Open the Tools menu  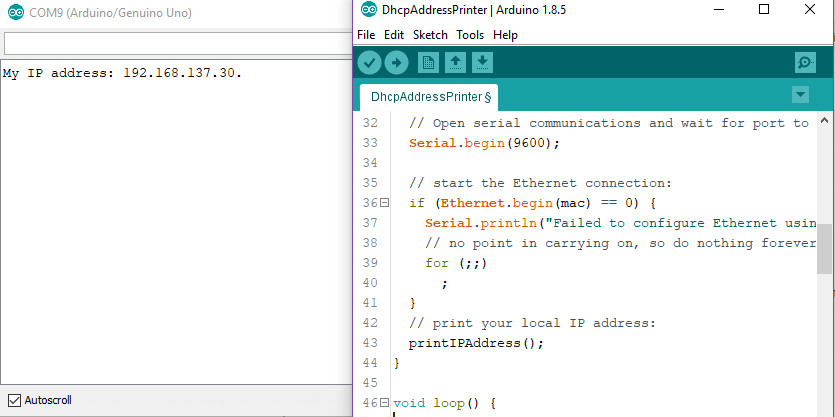470,35
